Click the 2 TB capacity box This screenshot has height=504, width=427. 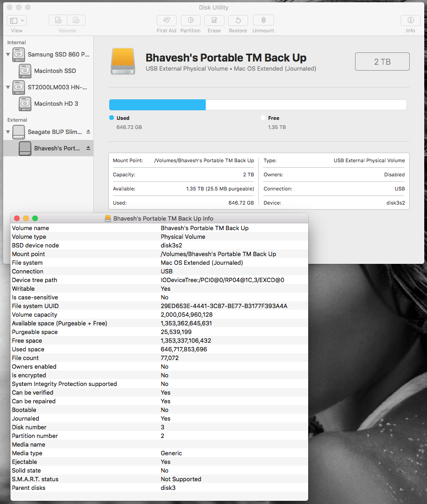tap(382, 62)
